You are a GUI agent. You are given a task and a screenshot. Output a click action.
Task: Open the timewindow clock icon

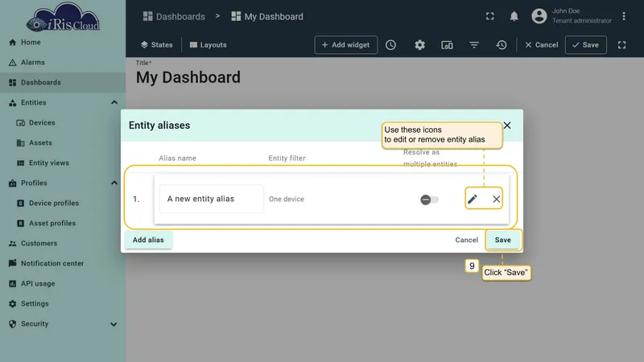[x=390, y=45]
